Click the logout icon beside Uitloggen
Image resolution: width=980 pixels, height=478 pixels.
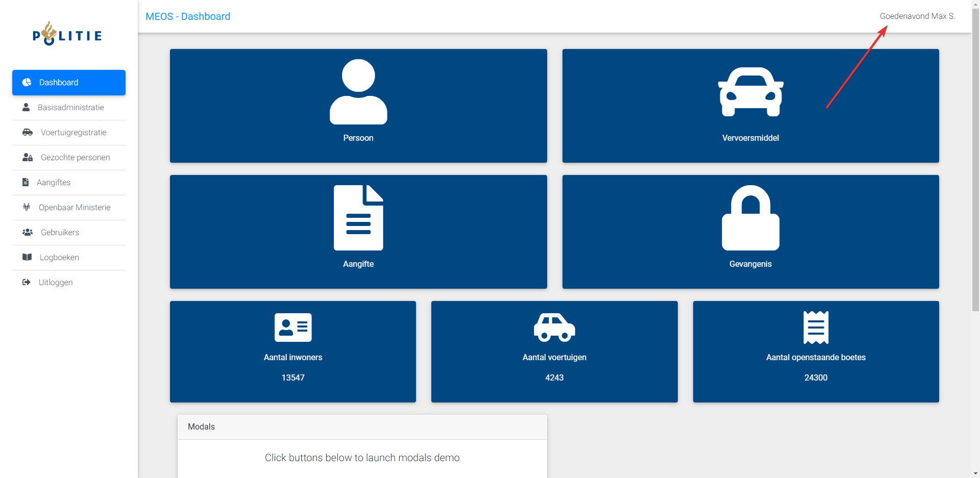point(27,282)
